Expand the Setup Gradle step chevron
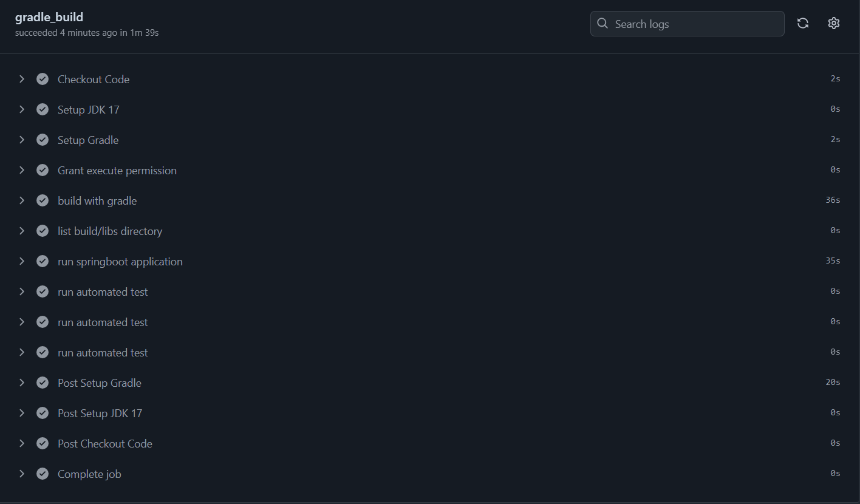Viewport: 860px width, 504px height. pyautogui.click(x=22, y=140)
